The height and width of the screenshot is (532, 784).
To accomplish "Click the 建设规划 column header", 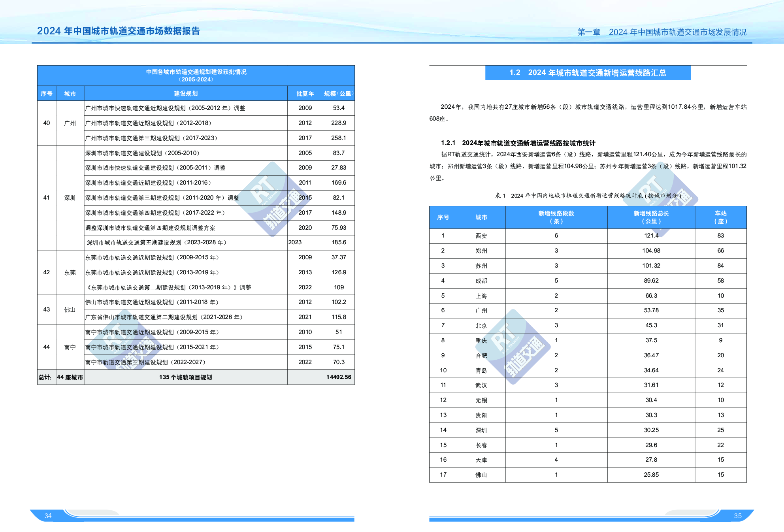I will (x=185, y=94).
